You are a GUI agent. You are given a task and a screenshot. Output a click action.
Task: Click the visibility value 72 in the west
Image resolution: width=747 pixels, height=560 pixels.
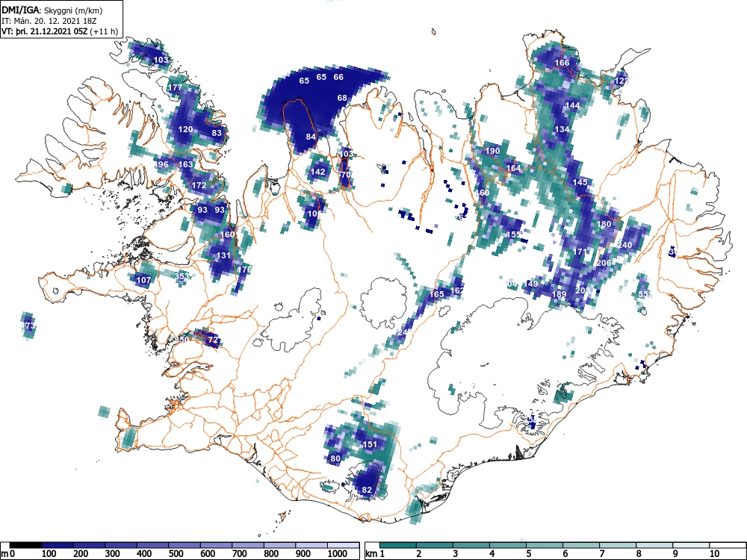click(x=214, y=340)
